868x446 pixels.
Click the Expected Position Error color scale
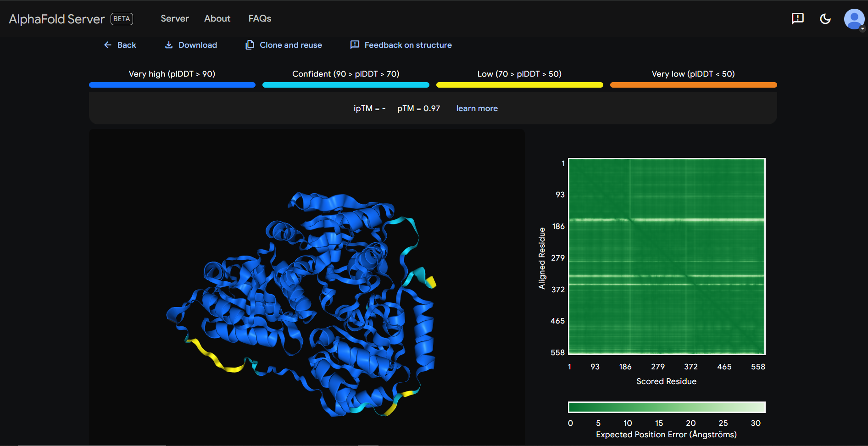click(667, 407)
